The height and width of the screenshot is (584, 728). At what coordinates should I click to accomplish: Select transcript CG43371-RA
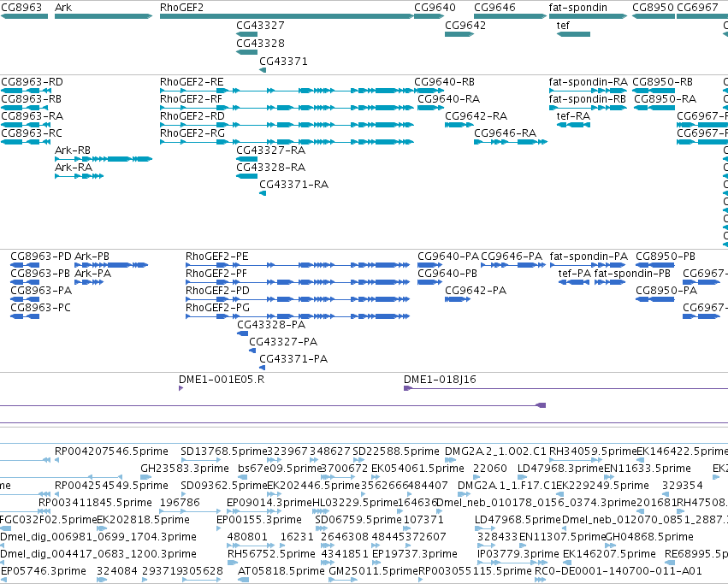(x=263, y=193)
